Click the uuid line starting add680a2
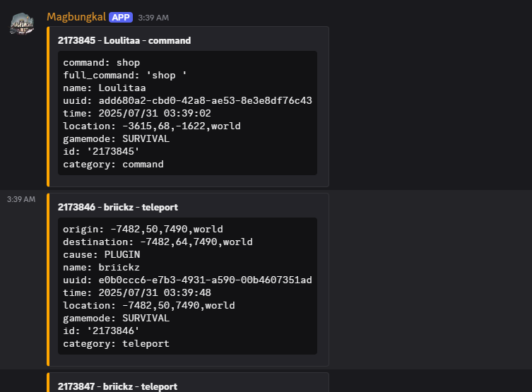 tap(187, 101)
